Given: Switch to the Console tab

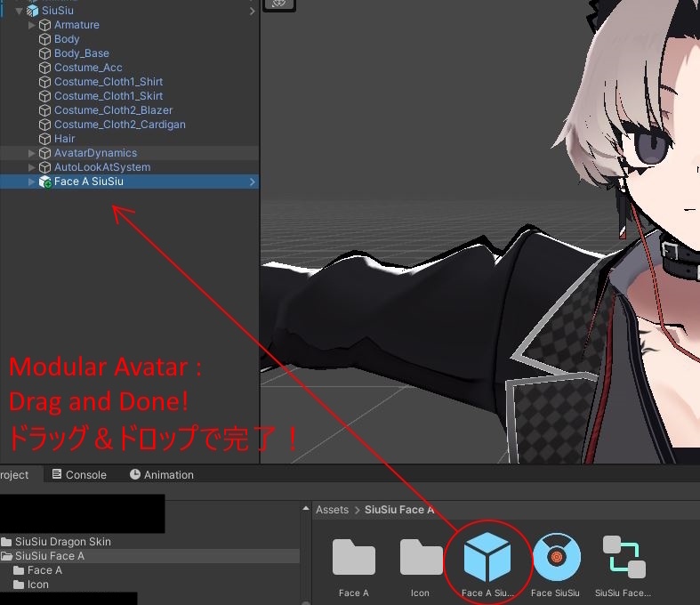Looking at the screenshot, I should tap(79, 474).
